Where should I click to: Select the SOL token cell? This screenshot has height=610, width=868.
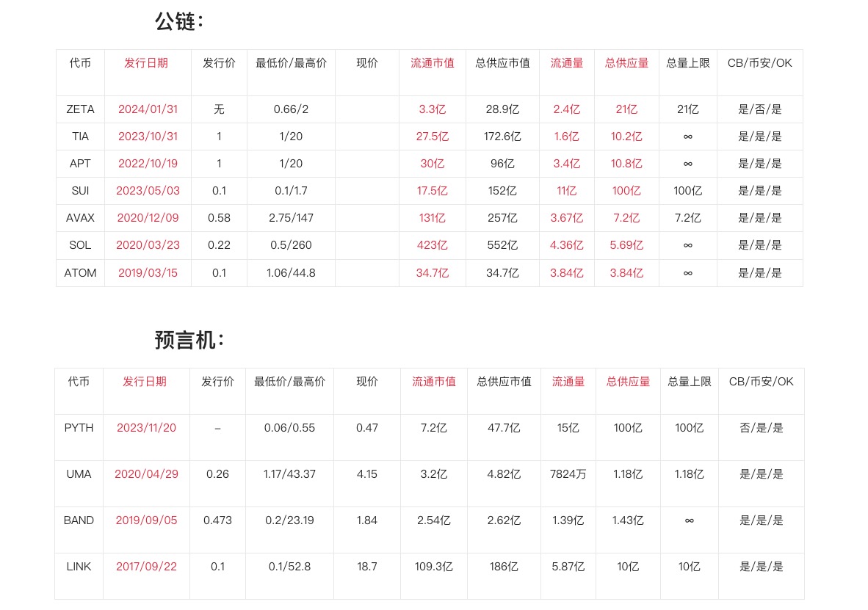coord(80,244)
